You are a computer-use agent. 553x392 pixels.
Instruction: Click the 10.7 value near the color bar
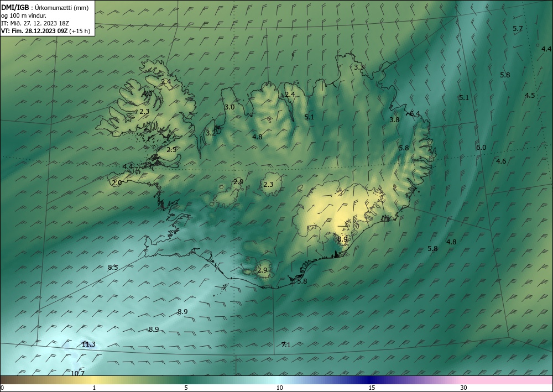tap(77, 373)
